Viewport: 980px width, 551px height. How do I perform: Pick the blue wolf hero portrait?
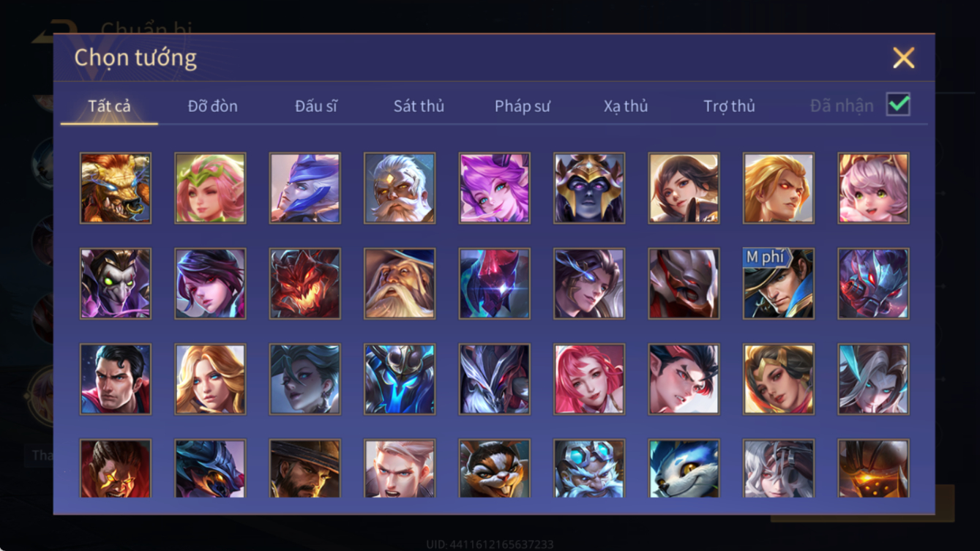[684, 469]
